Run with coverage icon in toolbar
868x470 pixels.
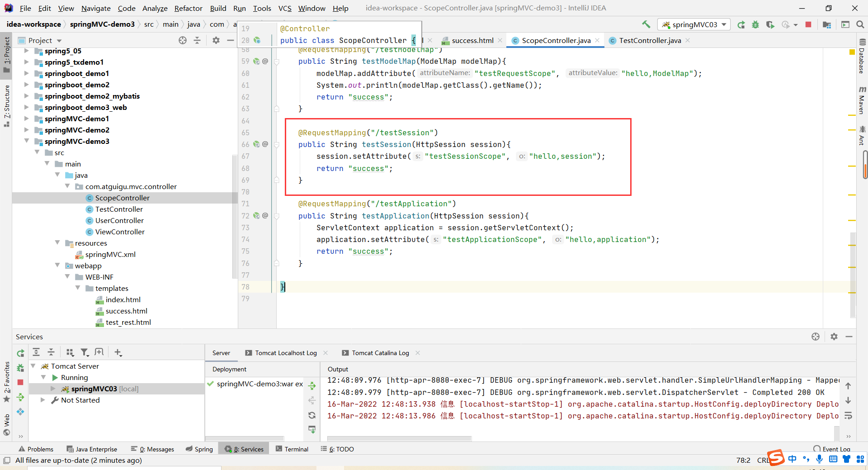[770, 24]
